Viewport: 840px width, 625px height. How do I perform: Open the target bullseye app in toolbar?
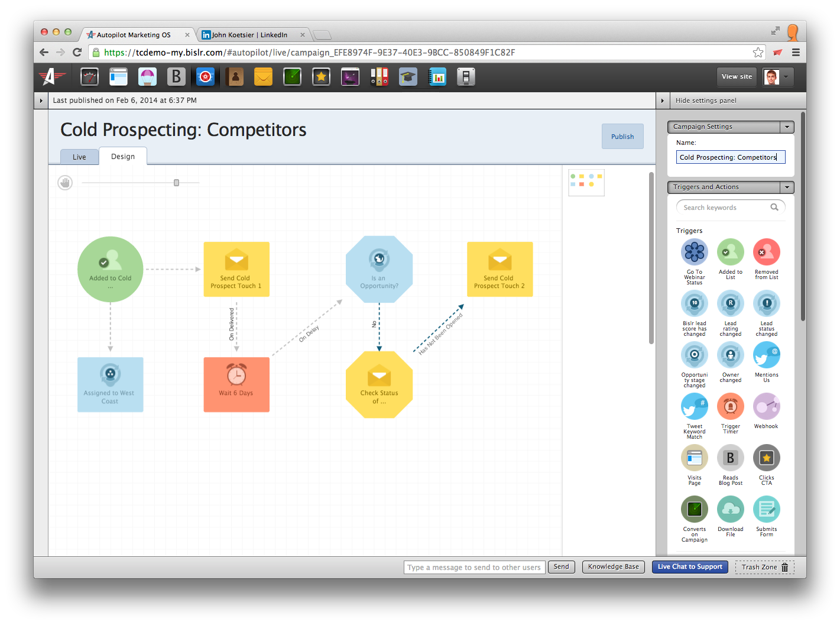[205, 77]
